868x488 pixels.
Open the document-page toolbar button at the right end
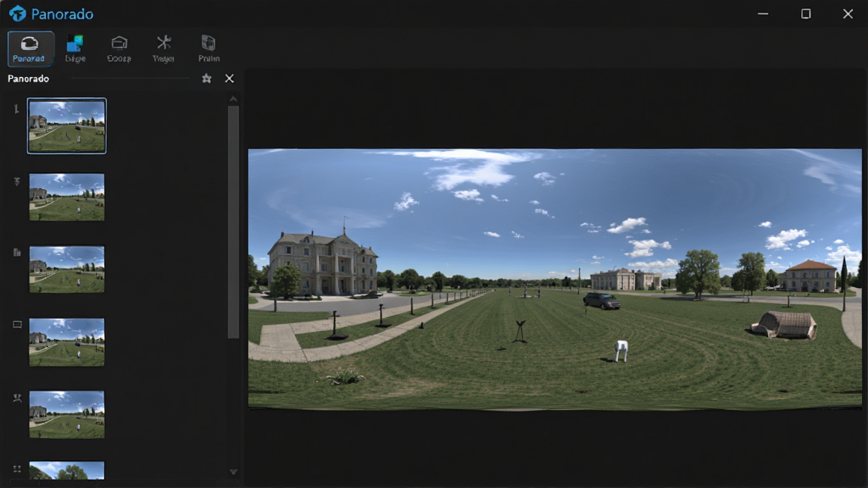click(x=209, y=48)
